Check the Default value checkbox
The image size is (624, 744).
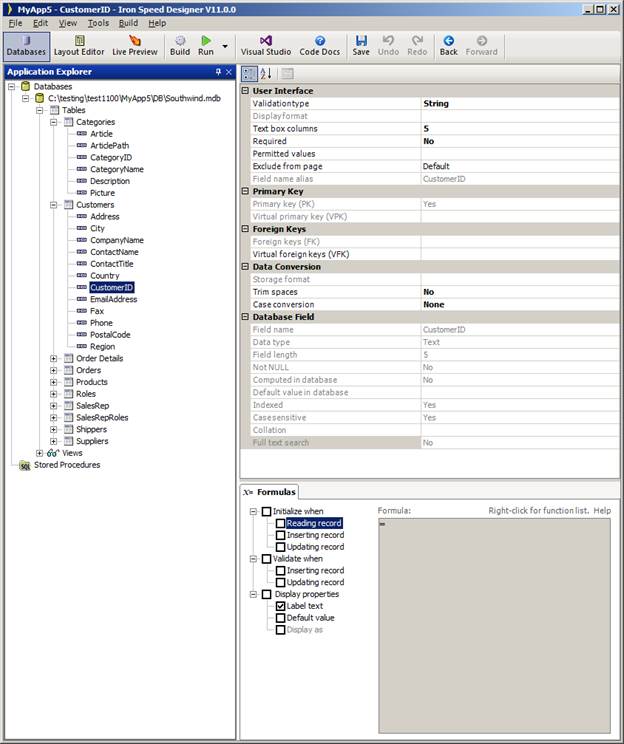coord(280,618)
